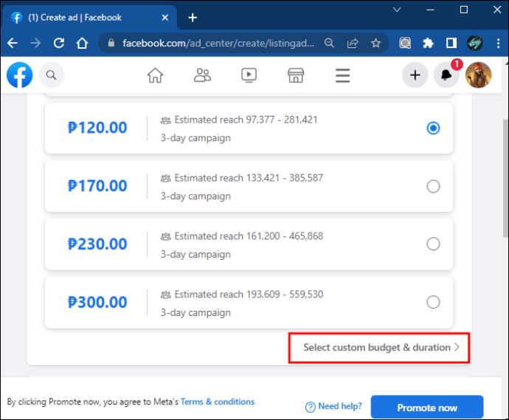Click the Promote now button
Screen dimensions: 509x420
pos(427,407)
